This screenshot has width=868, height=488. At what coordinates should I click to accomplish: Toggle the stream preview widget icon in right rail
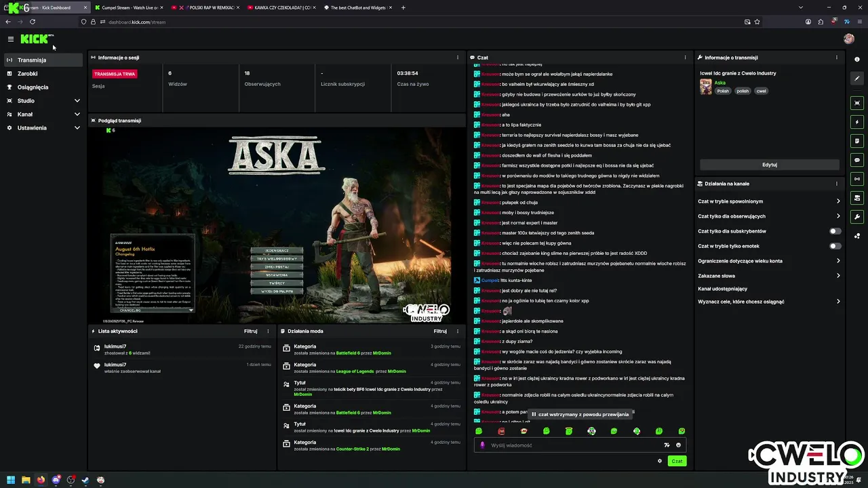[x=857, y=103]
